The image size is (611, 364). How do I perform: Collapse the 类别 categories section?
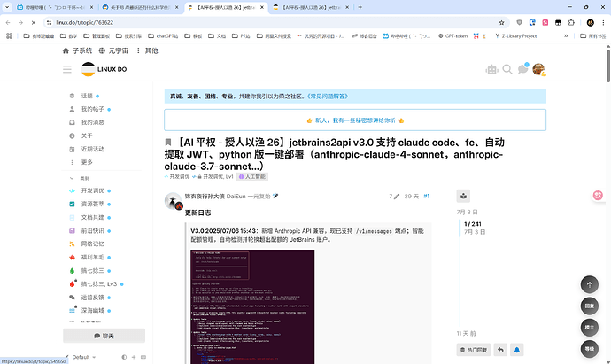(x=80, y=178)
